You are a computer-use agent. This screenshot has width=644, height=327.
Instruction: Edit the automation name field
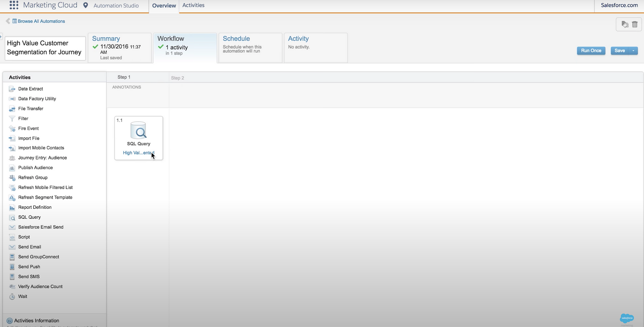(x=45, y=48)
